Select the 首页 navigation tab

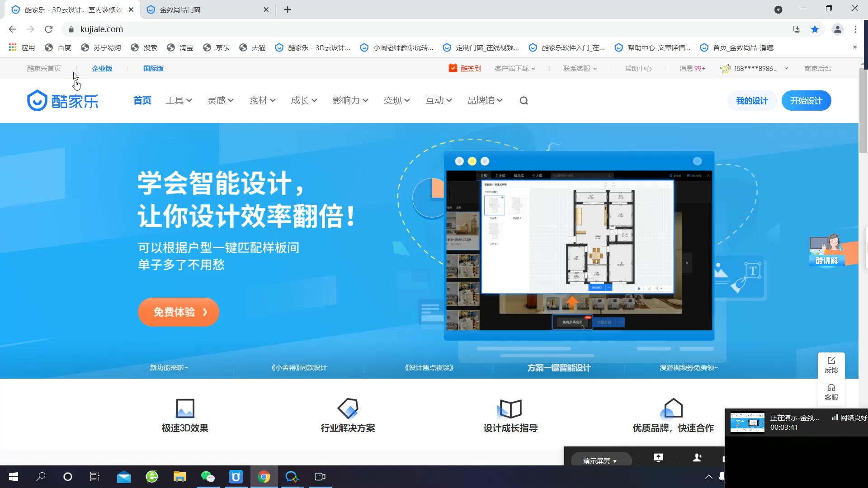[x=142, y=100]
